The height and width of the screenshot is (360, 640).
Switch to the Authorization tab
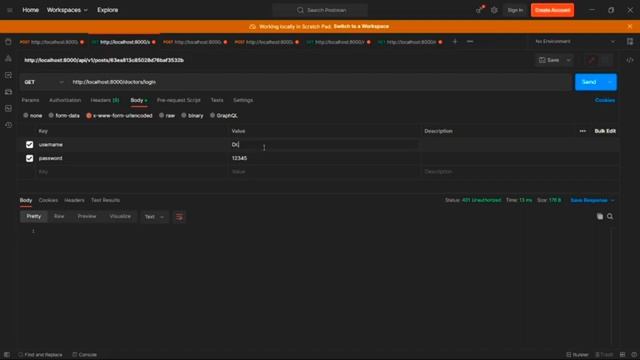click(x=65, y=100)
